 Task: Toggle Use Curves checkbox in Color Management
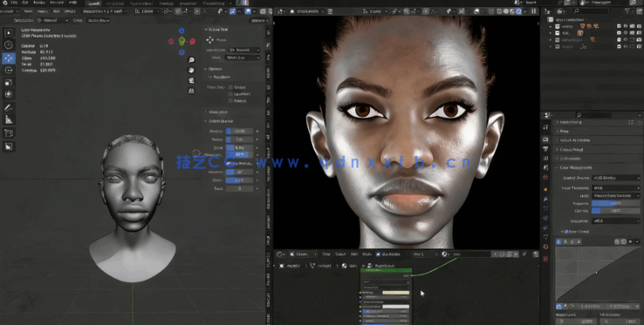(566, 232)
